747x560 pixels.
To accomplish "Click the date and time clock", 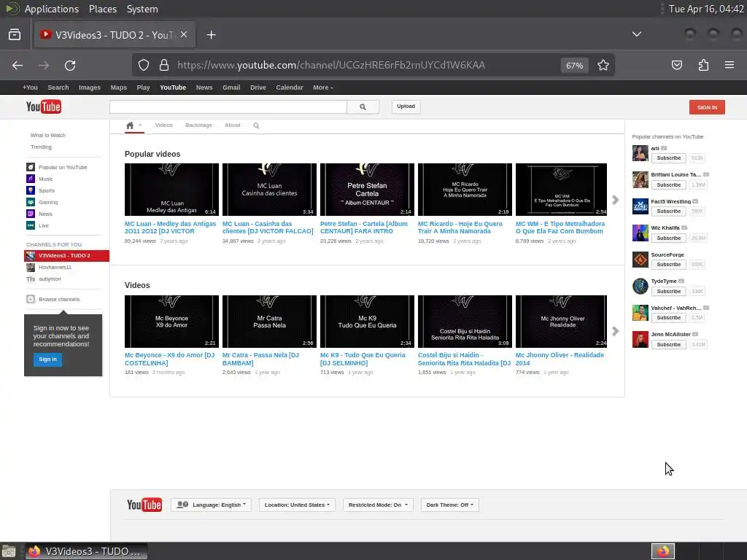I will (x=706, y=9).
